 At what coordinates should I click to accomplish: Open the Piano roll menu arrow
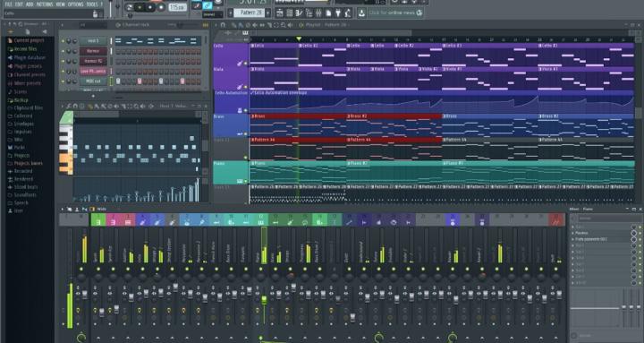[63, 106]
